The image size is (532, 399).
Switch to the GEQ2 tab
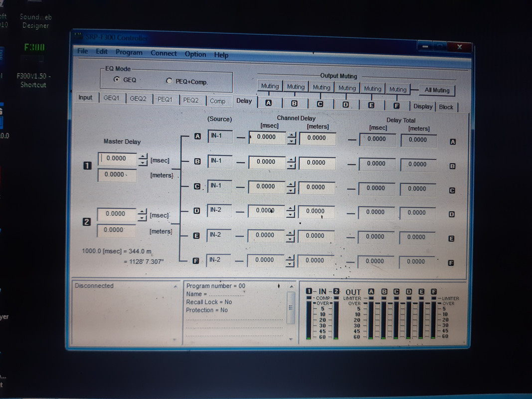(x=138, y=99)
